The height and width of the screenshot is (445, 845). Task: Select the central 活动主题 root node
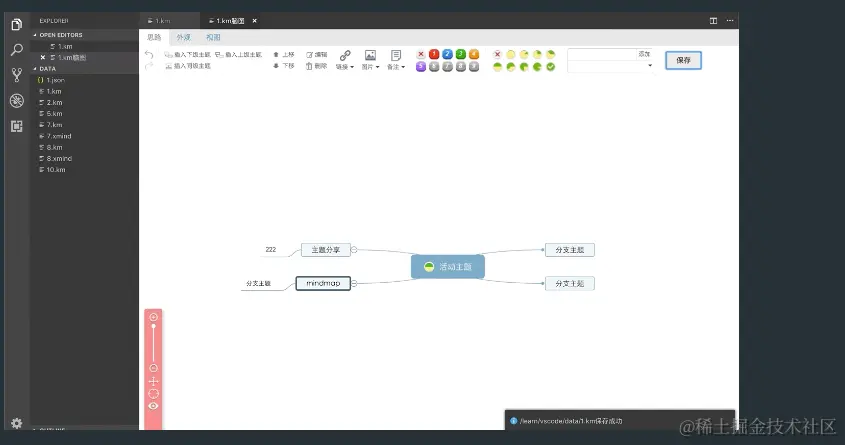[448, 267]
